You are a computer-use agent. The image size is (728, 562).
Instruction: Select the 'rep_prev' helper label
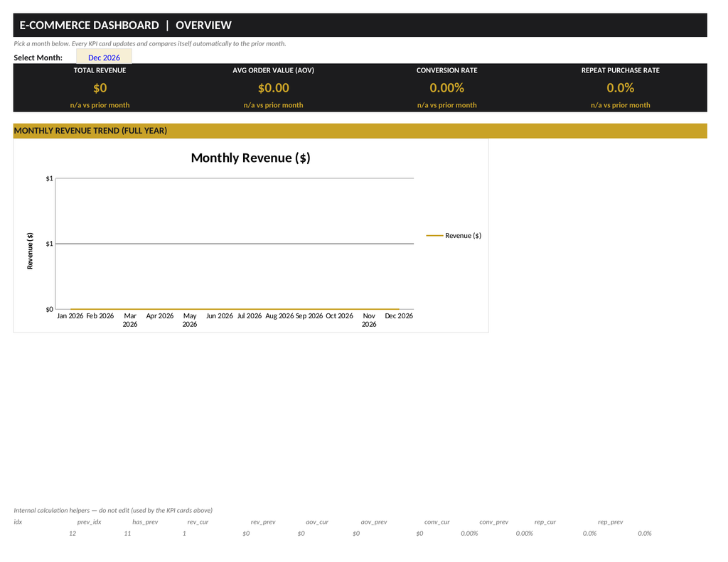pyautogui.click(x=611, y=522)
